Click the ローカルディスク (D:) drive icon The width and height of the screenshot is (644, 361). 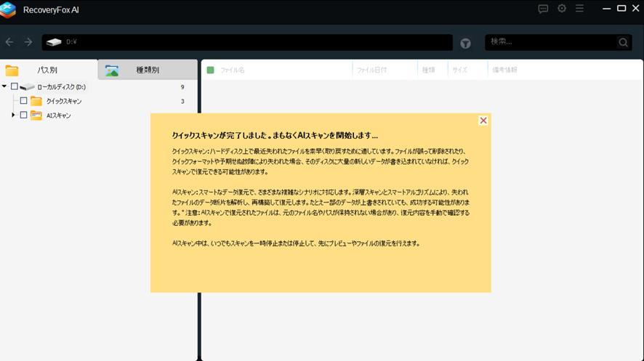27,87
